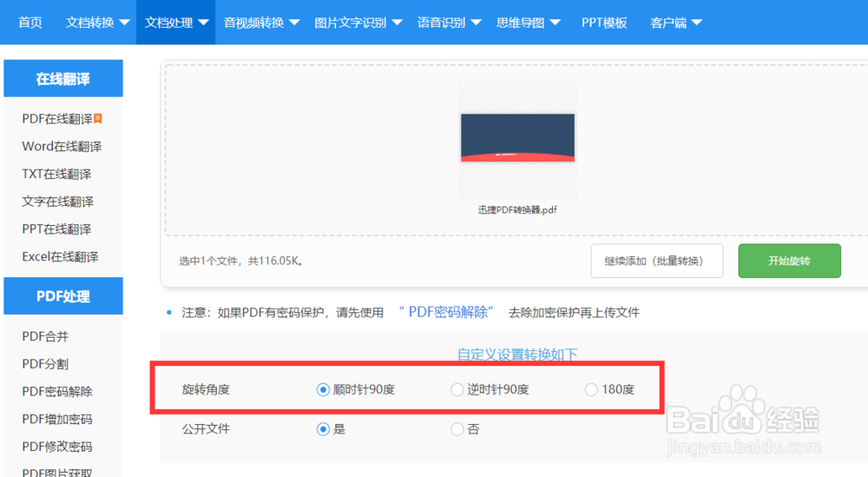Open the 音视频转换 menu
The image size is (868, 477).
coord(261,23)
